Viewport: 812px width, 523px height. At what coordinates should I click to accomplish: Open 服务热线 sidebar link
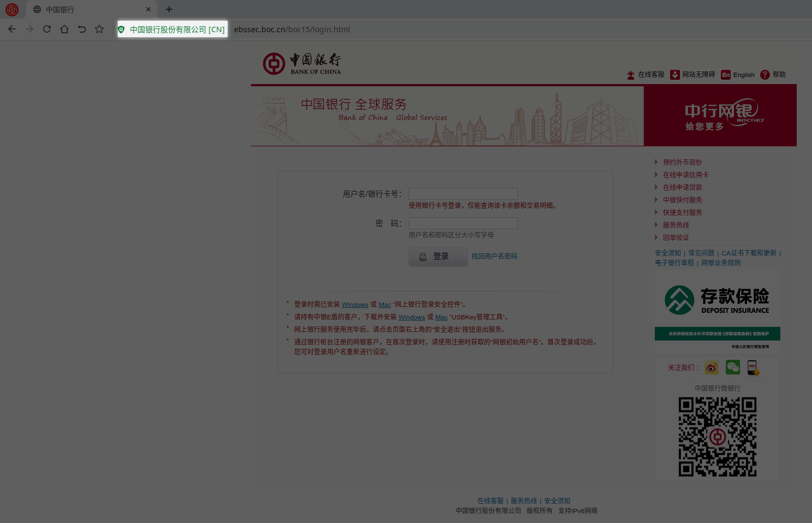[676, 225]
